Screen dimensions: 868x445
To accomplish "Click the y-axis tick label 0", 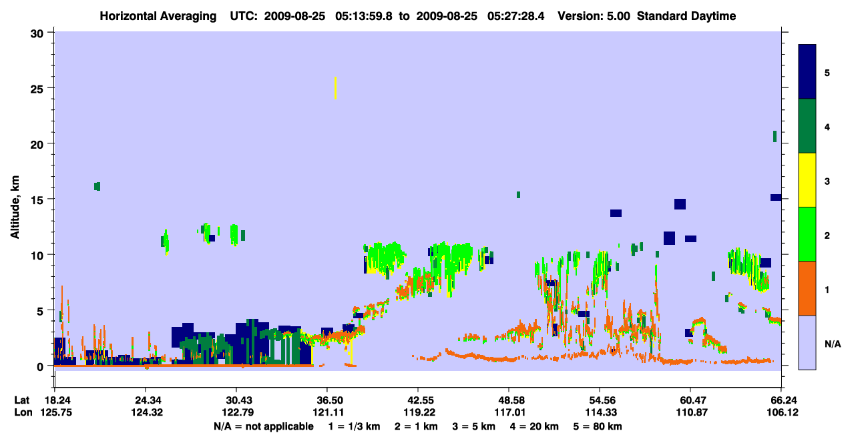I will (41, 366).
